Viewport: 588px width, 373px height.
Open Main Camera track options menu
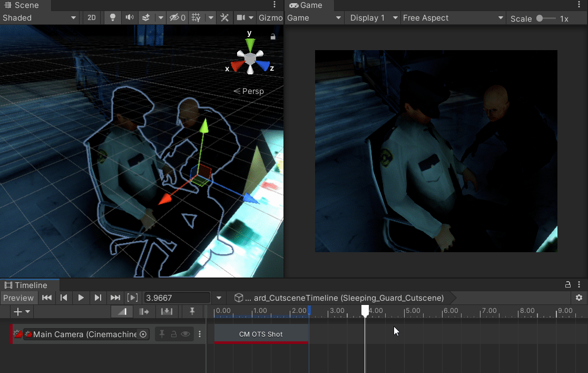pos(200,334)
